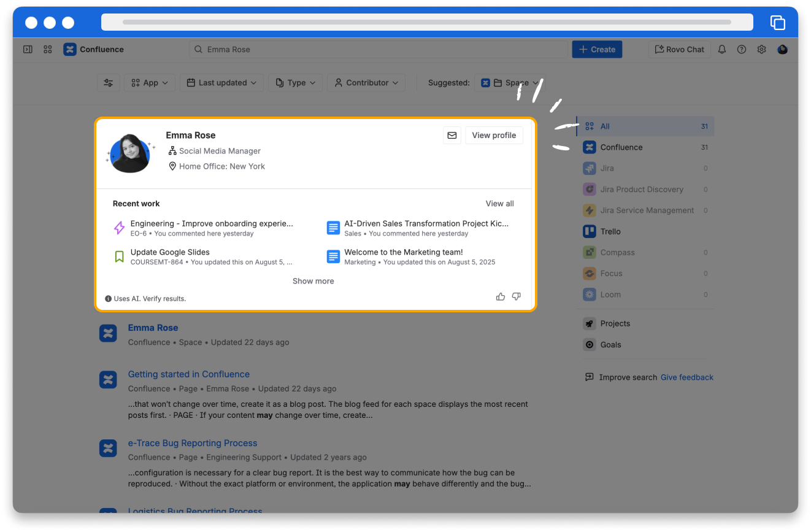Open the user avatar menu
Screen dimensions: 811x532
(782, 50)
